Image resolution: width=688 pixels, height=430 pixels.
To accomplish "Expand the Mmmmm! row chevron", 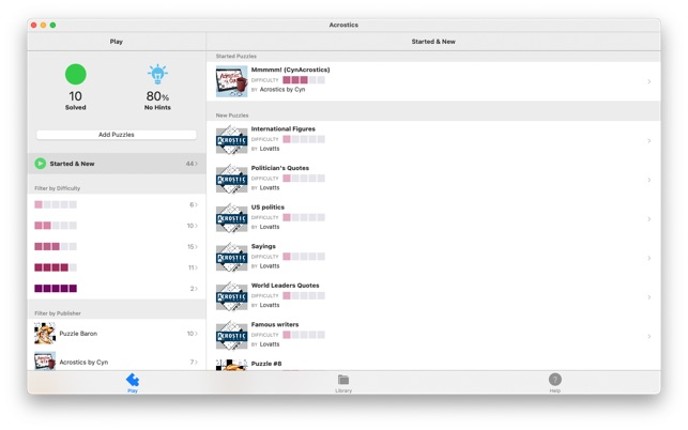I will 649,82.
